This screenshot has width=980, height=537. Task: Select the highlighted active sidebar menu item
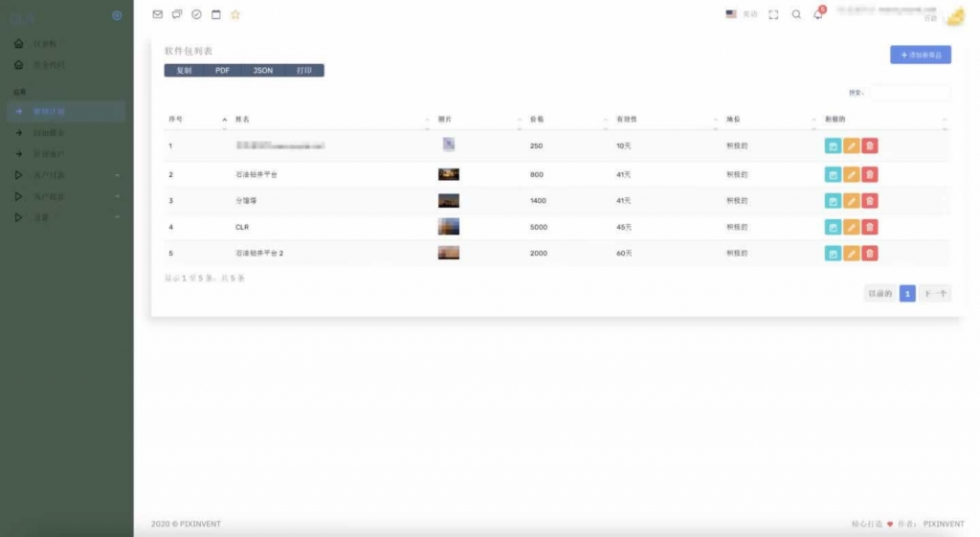tap(65, 112)
